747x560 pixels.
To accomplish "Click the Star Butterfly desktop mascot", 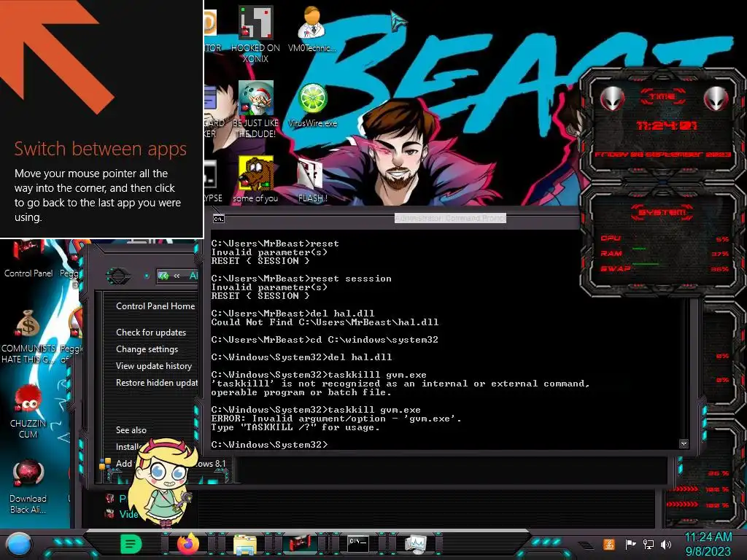I will point(161,482).
